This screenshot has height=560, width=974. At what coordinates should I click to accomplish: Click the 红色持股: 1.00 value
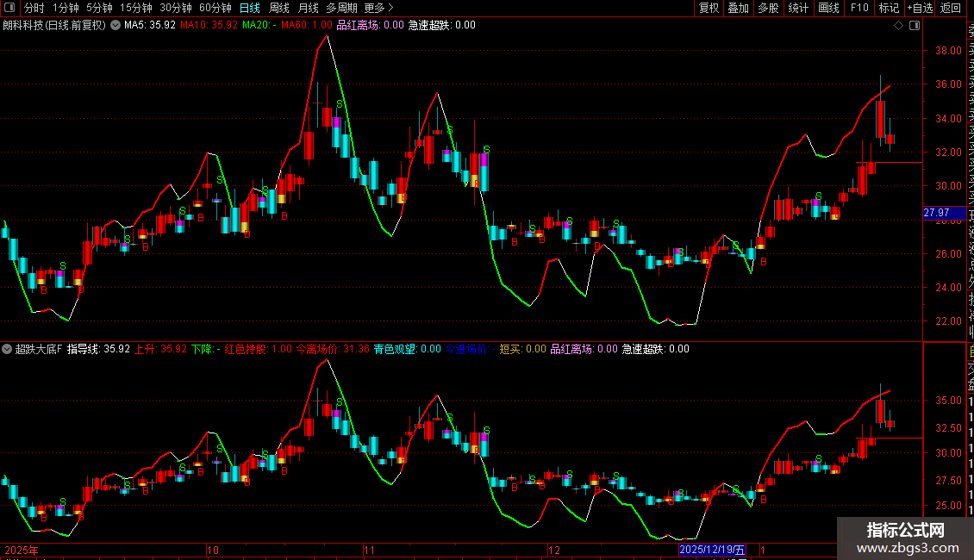pyautogui.click(x=258, y=349)
